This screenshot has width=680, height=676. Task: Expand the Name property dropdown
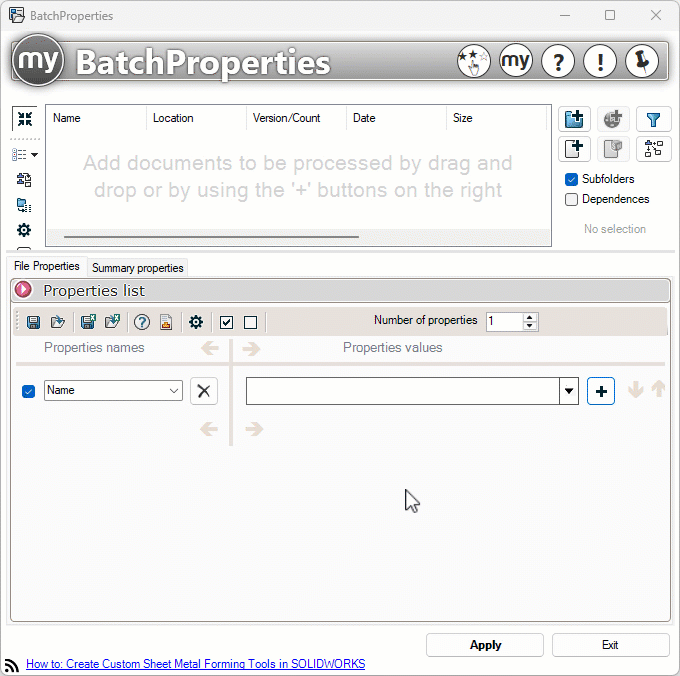[174, 391]
